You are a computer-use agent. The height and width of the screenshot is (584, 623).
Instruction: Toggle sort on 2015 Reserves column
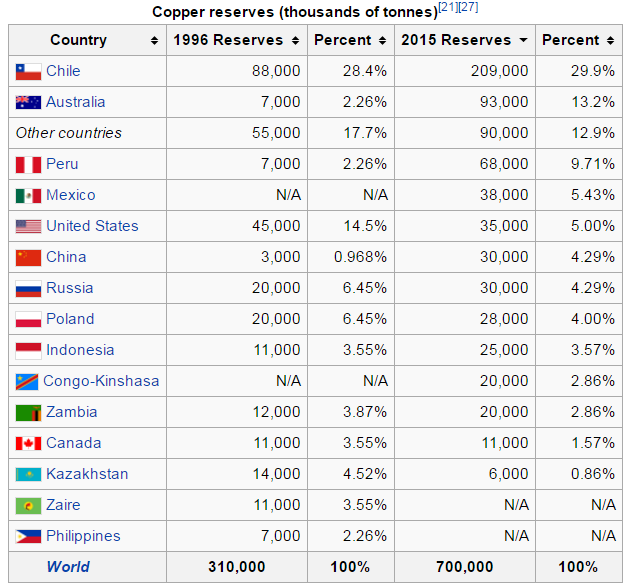point(523,41)
